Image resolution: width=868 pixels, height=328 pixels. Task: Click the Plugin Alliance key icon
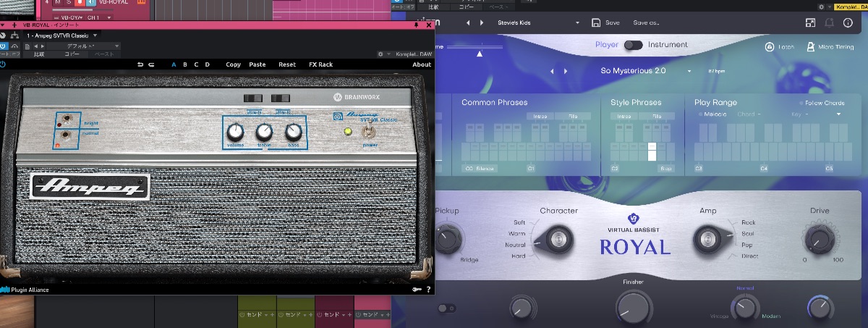click(417, 290)
